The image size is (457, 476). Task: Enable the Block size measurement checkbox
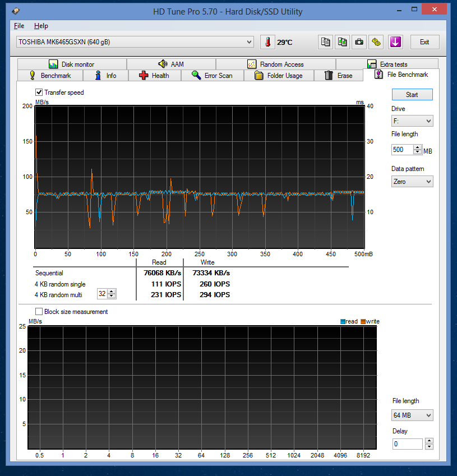39,312
